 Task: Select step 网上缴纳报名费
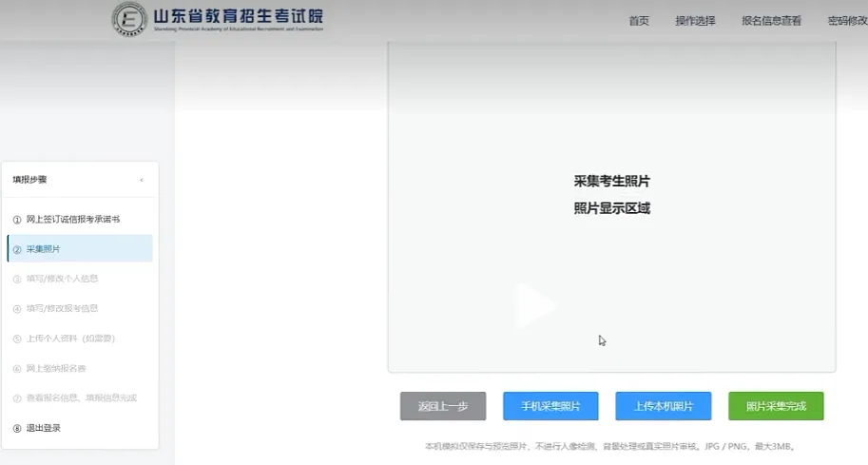(x=80, y=368)
